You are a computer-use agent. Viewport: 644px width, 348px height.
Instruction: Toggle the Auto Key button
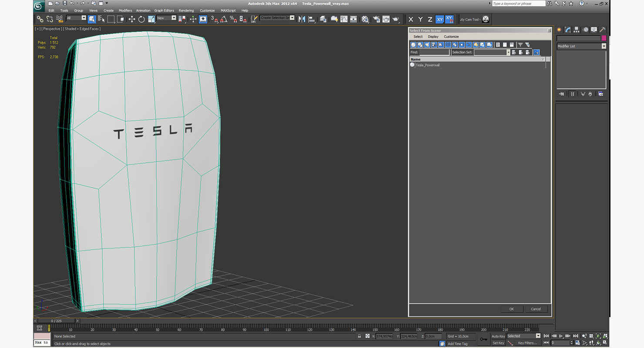tap(498, 336)
